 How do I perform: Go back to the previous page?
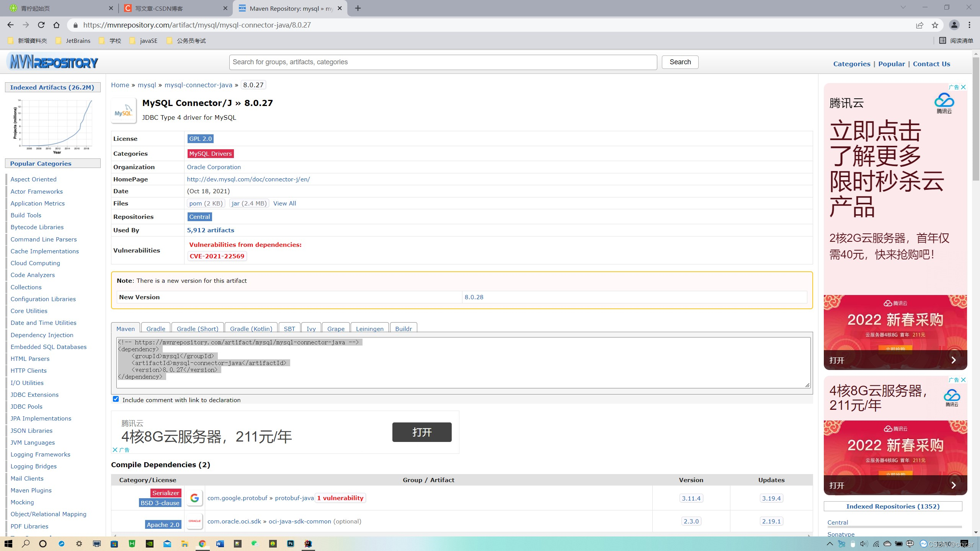(x=10, y=25)
